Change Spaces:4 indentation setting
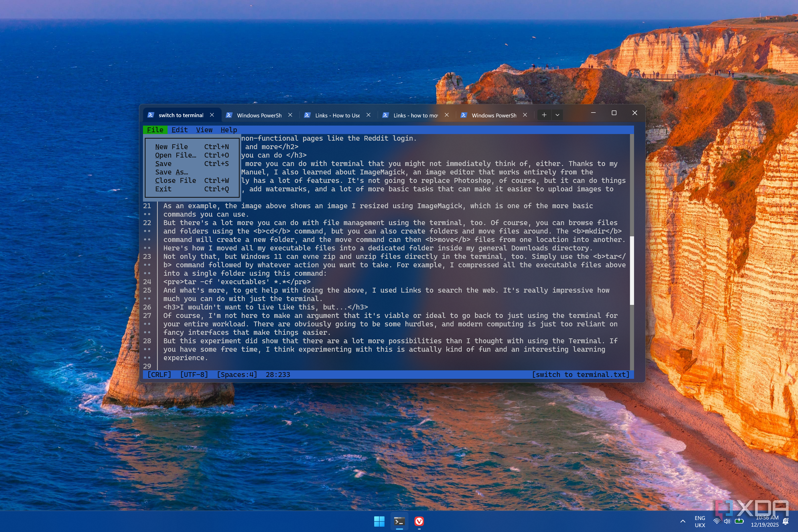The image size is (798, 532). [x=237, y=374]
